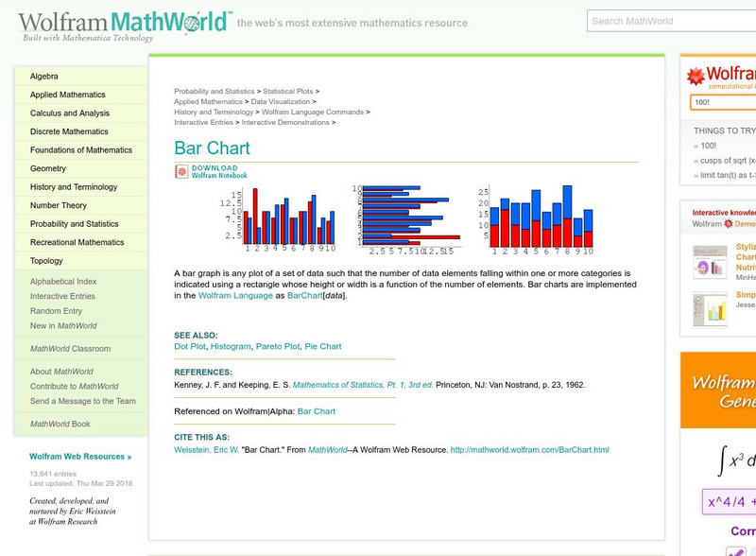This screenshot has height=556, width=756.
Task: Go to a Random Entry
Action: click(56, 311)
